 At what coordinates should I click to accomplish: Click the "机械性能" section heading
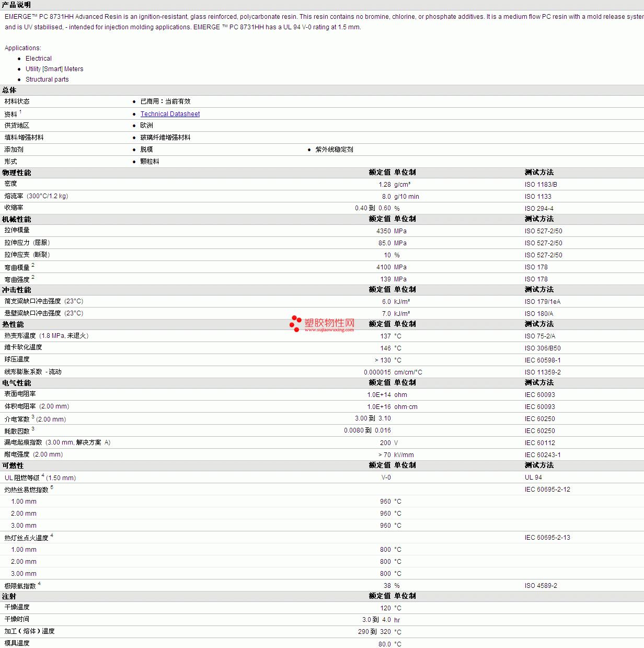(x=17, y=219)
